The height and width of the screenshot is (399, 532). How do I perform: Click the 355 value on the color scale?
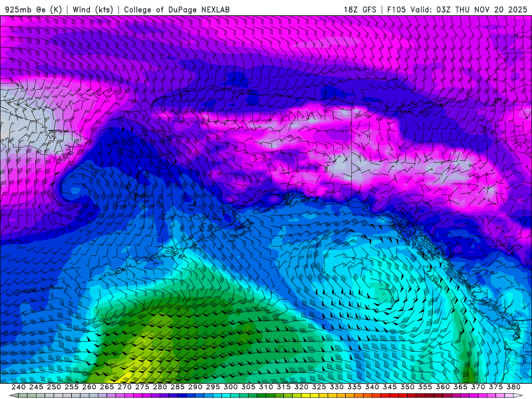(425, 387)
